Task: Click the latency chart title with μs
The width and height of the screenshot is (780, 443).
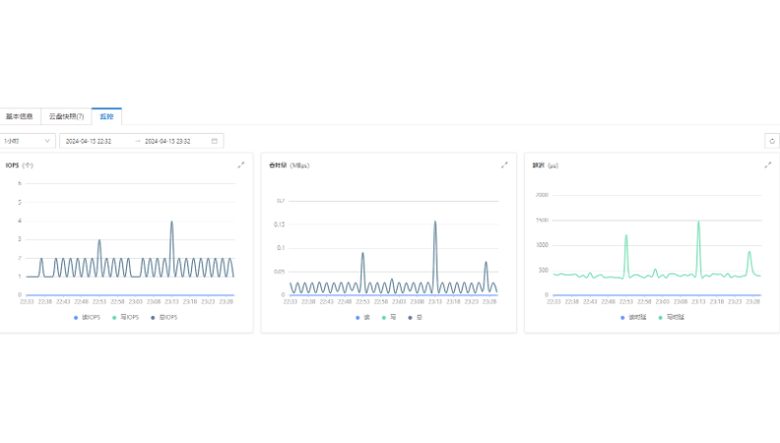Action: pos(545,165)
